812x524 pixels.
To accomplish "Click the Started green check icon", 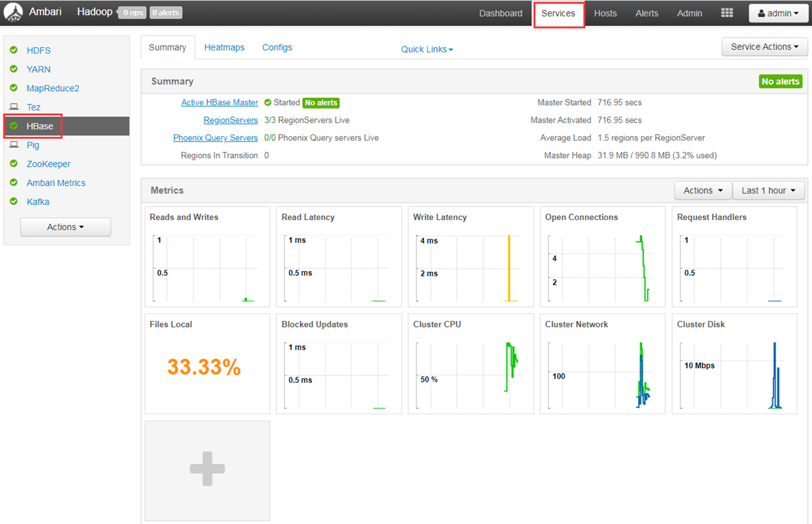I will [268, 102].
